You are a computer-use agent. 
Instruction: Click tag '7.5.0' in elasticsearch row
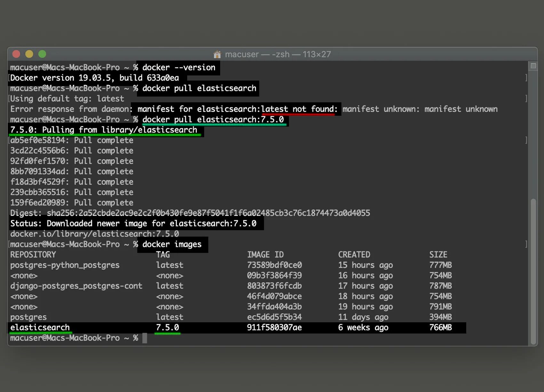(x=167, y=327)
